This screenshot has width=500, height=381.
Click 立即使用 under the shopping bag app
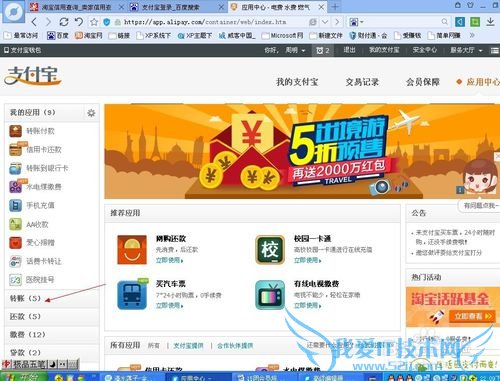click(169, 260)
